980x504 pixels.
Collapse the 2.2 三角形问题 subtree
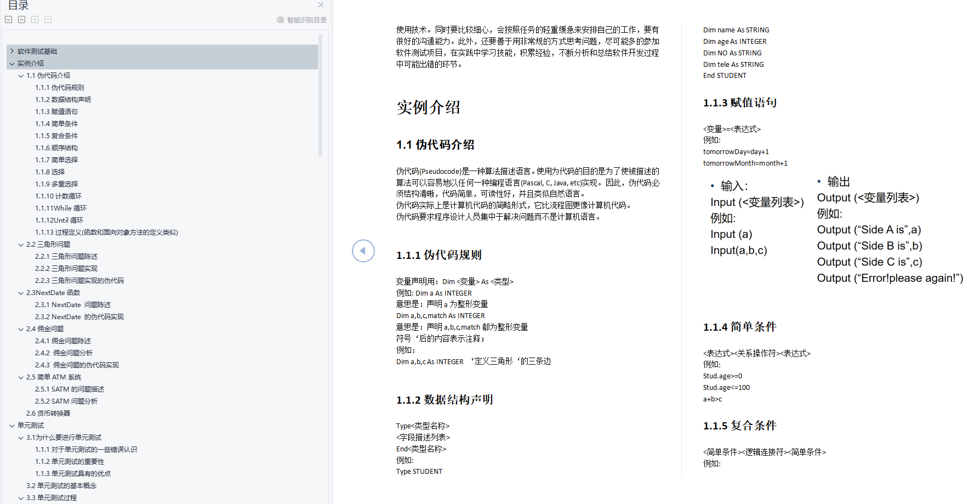coord(20,244)
